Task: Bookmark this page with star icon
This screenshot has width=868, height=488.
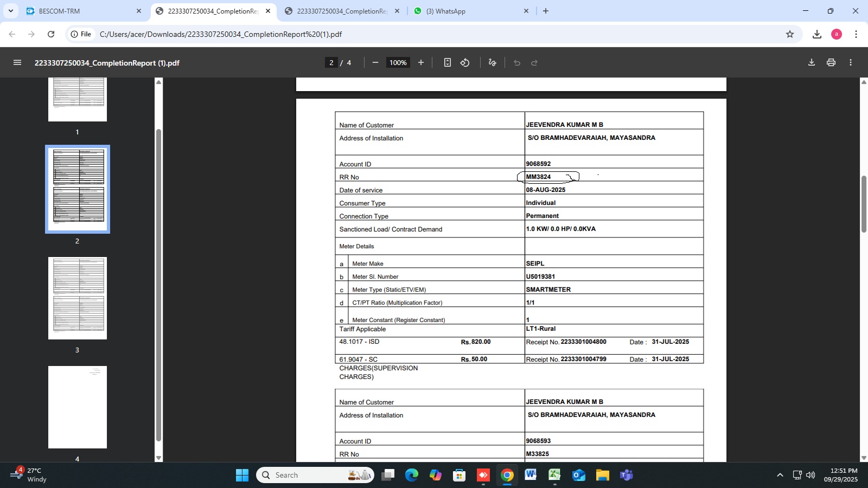Action: (790, 34)
